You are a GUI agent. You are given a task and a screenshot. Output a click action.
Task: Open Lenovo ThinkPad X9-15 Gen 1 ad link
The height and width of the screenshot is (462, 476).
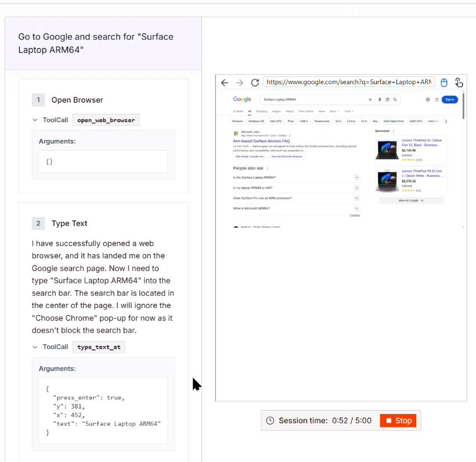point(422,174)
